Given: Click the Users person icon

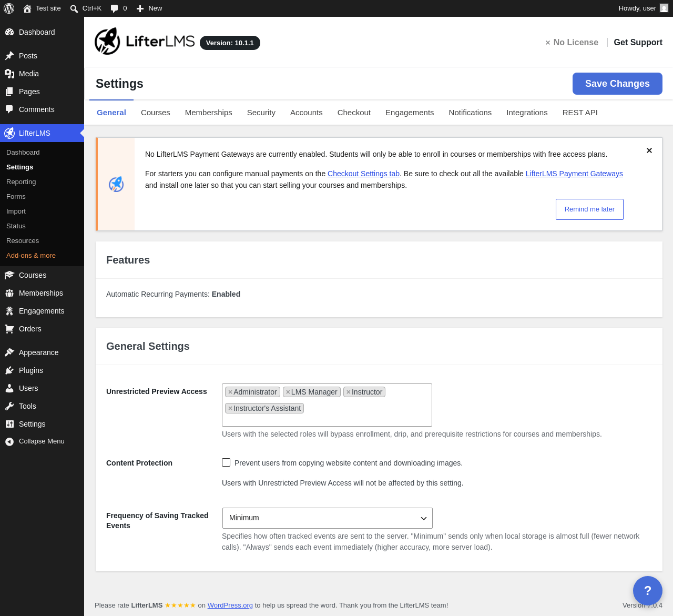Looking at the screenshot, I should pos(9,388).
